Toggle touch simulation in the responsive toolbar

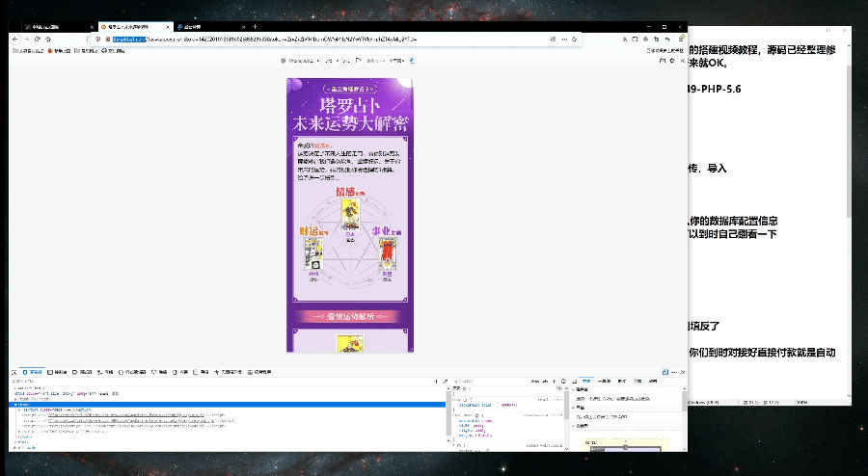click(411, 59)
